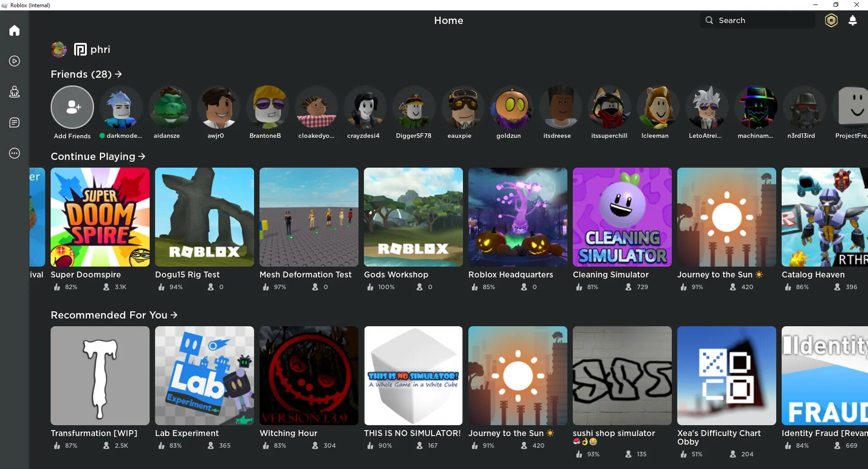
Task: Open Journey to the Sun in Recommended
Action: (518, 375)
